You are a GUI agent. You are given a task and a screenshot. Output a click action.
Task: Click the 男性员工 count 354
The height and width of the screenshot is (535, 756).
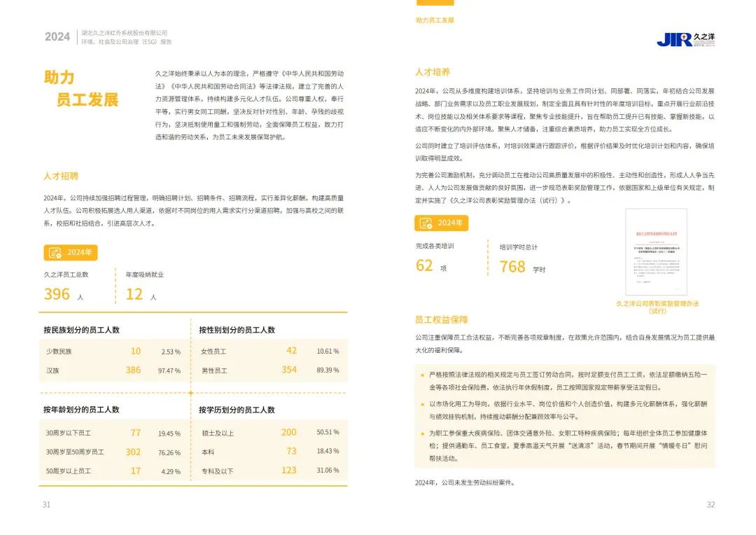click(x=289, y=370)
